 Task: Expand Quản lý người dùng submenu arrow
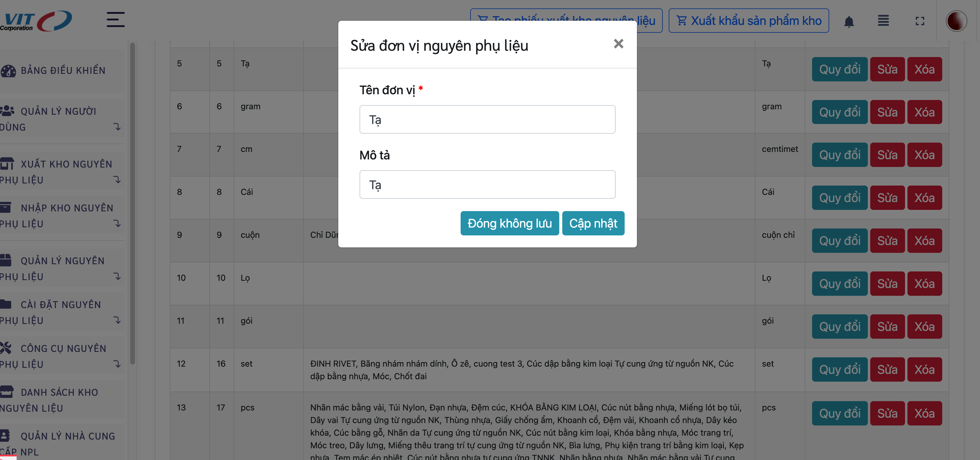click(x=117, y=127)
